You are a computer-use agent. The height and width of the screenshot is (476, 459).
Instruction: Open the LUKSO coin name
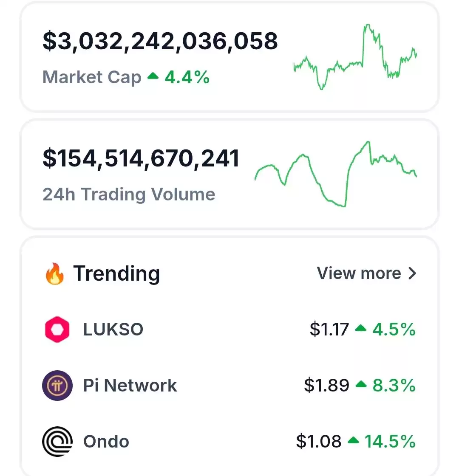click(113, 330)
